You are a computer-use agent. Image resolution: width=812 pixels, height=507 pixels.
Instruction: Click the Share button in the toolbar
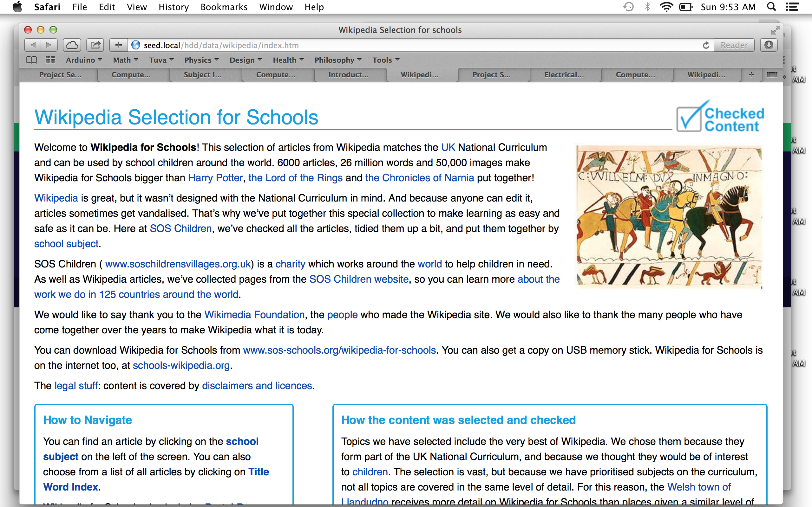click(x=95, y=45)
